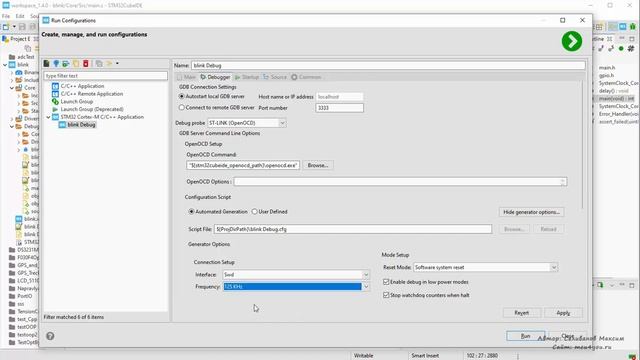Switch to the Debugger tab
Screen dimensions: 640x360
click(x=216, y=77)
